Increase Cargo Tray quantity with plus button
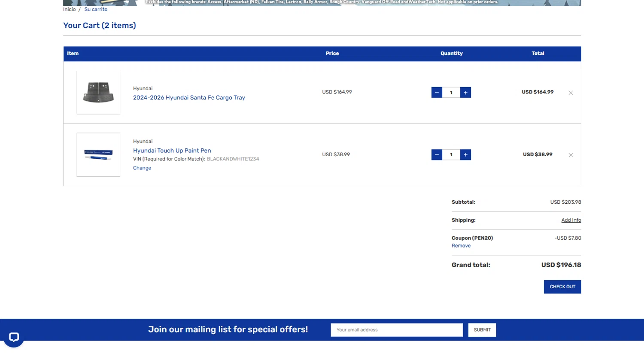644x353 pixels. pos(465,93)
